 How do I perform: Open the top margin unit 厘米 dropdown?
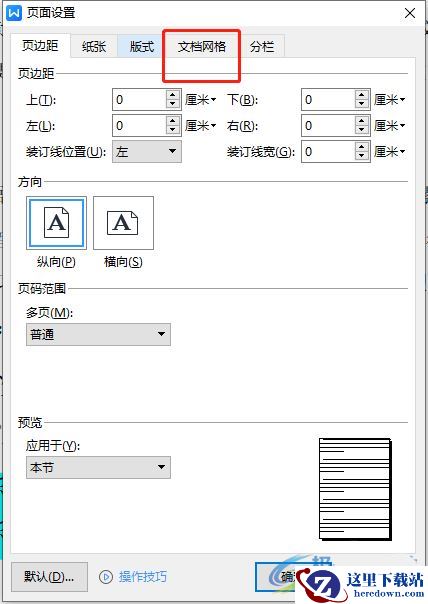click(x=200, y=100)
